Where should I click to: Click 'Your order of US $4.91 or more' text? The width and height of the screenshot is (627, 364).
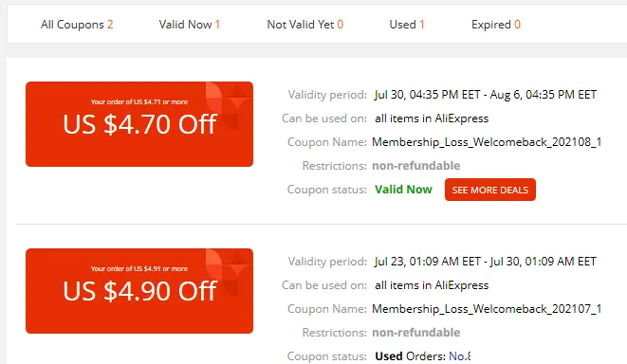139,268
